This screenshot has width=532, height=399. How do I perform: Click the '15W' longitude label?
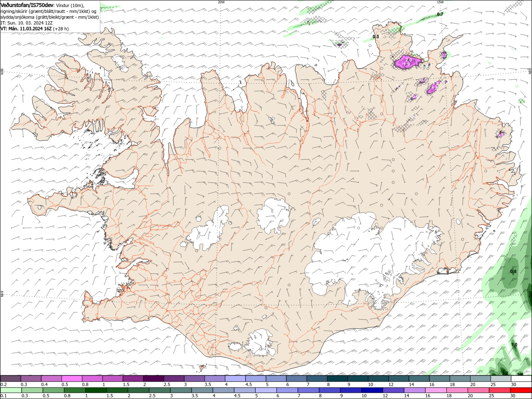point(440,2)
